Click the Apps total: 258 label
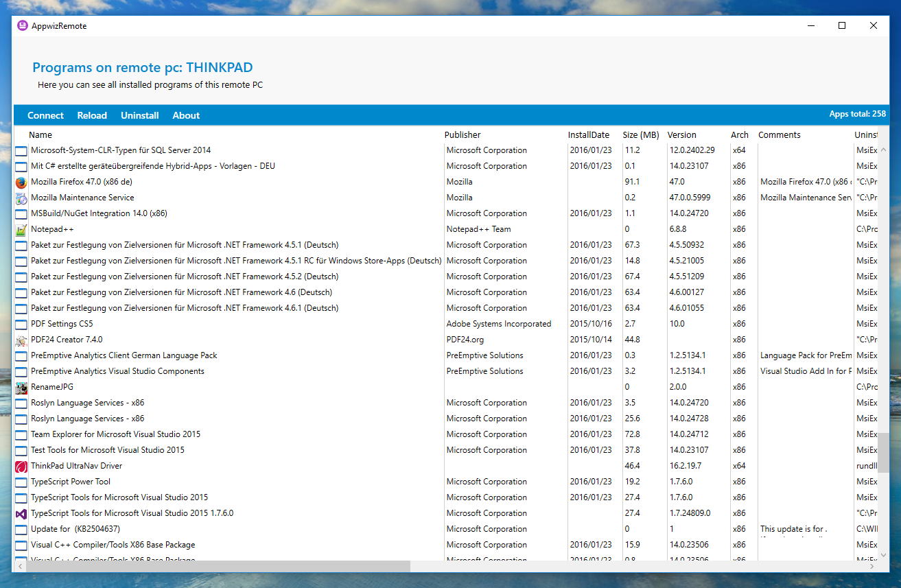Screen dimensions: 901x588 [857, 114]
